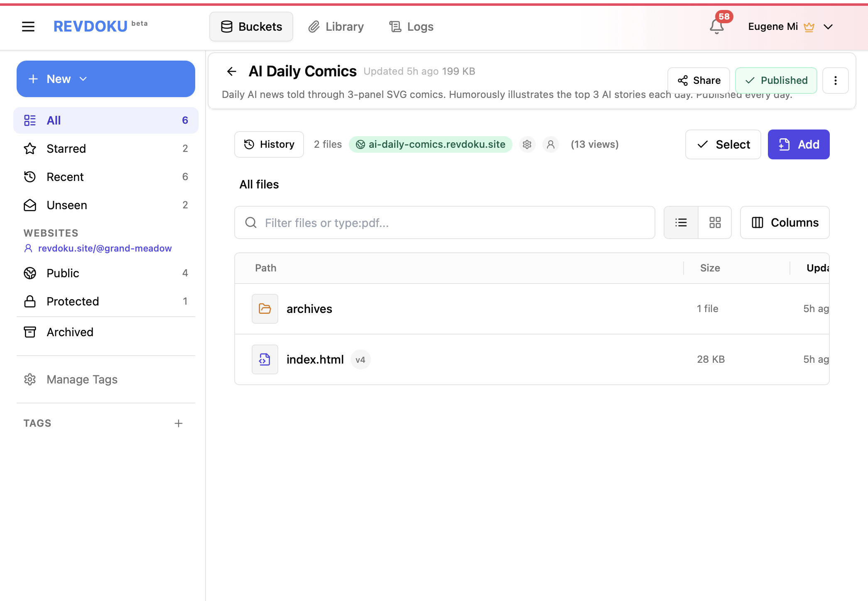
Task: Sort by Size column header
Action: click(x=710, y=268)
